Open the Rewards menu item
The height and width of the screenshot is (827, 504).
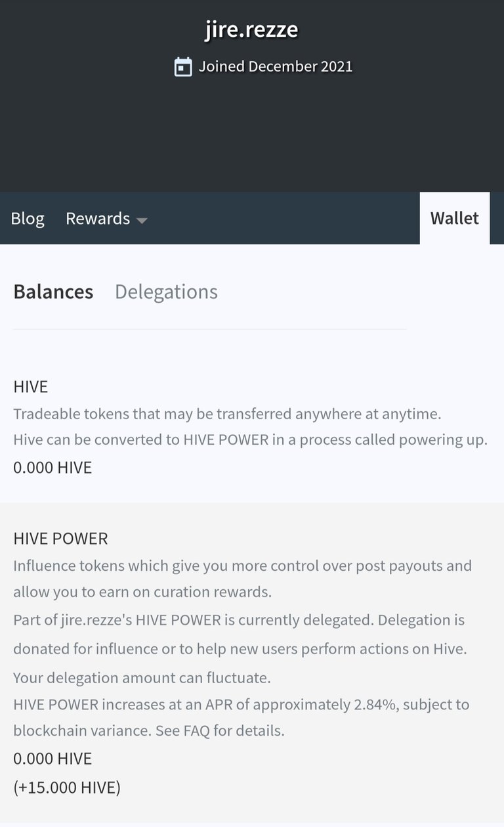tap(98, 218)
